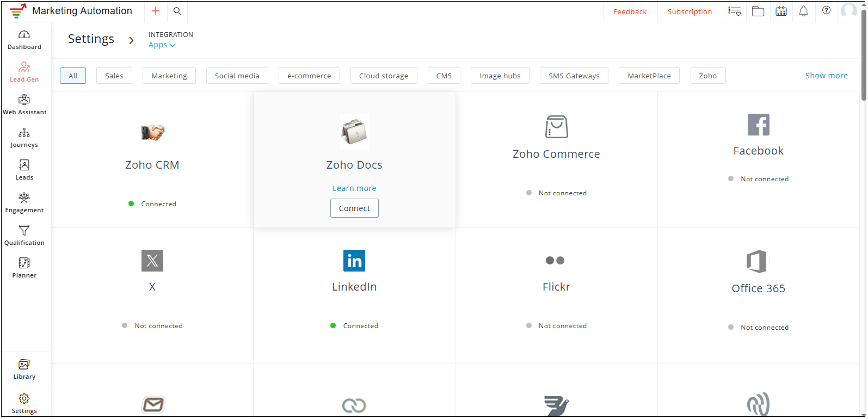
Task: Open the list filter icon in header
Action: pos(735,11)
